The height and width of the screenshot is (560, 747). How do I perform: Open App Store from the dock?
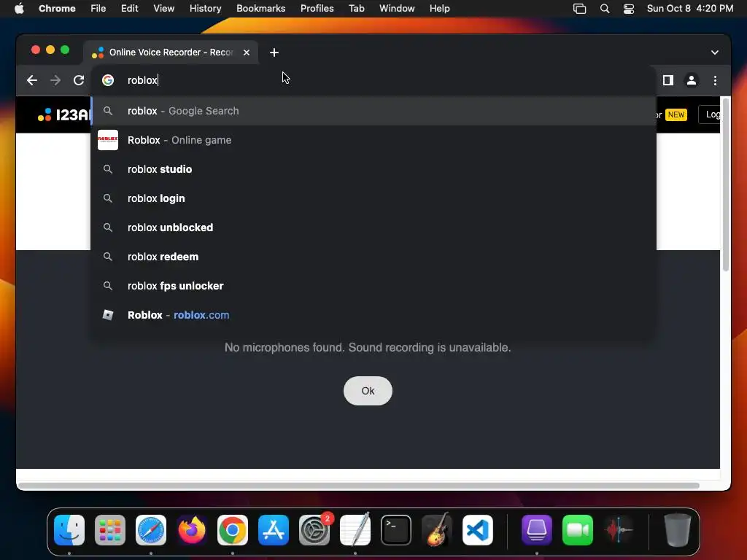274,530
